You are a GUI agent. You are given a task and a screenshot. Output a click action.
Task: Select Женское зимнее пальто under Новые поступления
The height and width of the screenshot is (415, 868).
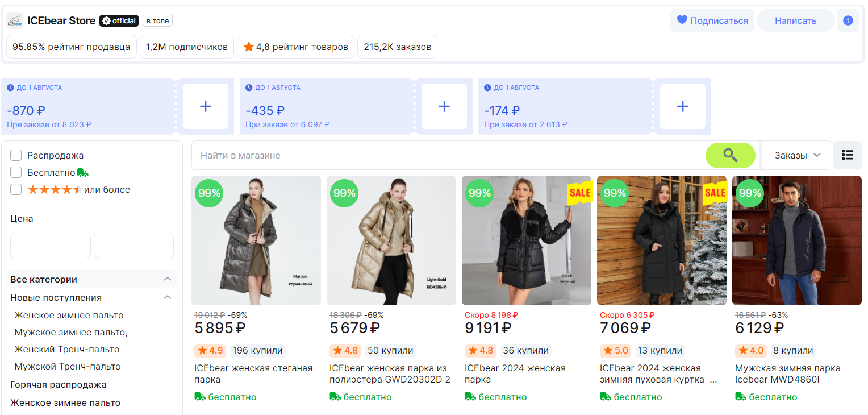point(69,315)
